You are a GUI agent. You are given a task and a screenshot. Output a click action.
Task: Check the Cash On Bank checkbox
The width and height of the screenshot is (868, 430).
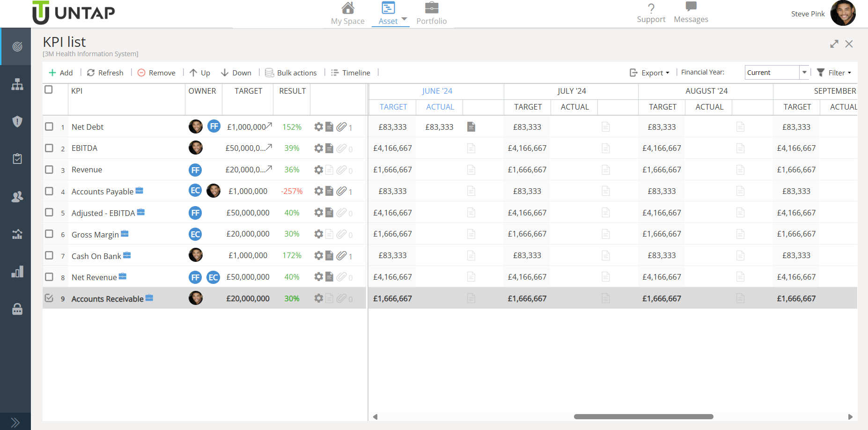point(49,255)
